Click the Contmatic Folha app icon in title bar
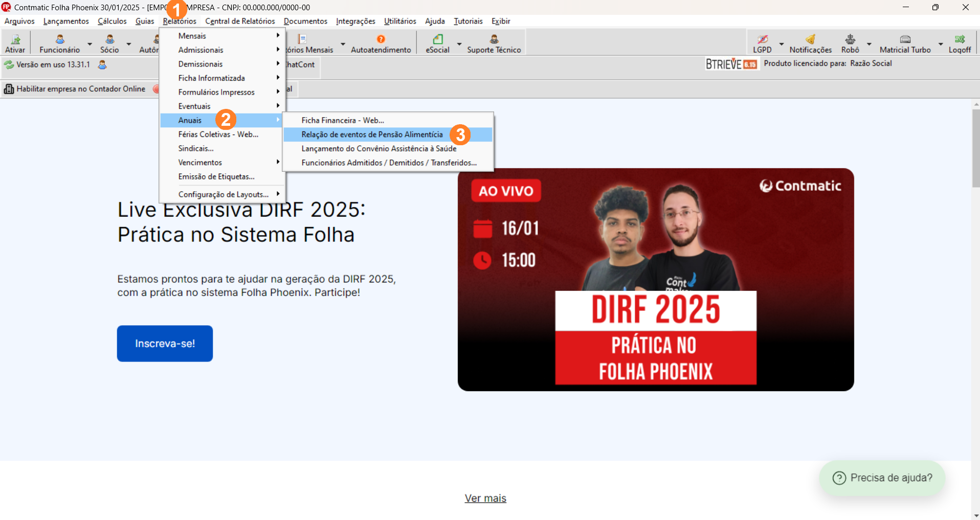This screenshot has height=520, width=980. pyautogui.click(x=6, y=7)
